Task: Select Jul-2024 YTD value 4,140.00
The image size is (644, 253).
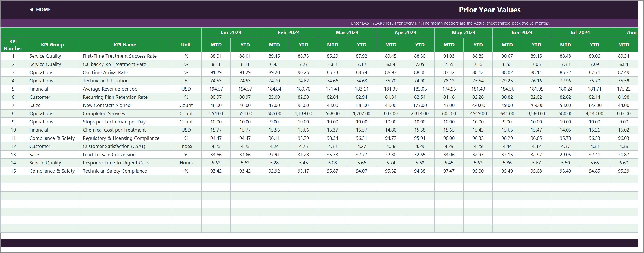Action: (x=595, y=113)
